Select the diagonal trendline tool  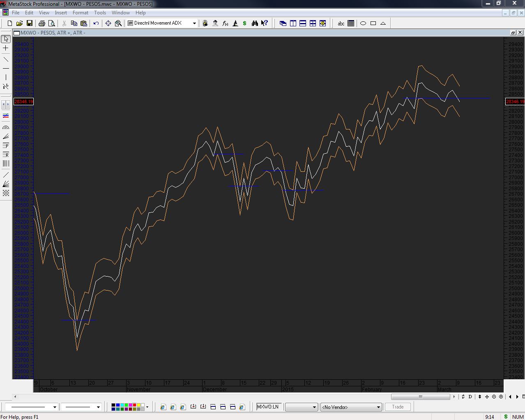(x=6, y=60)
